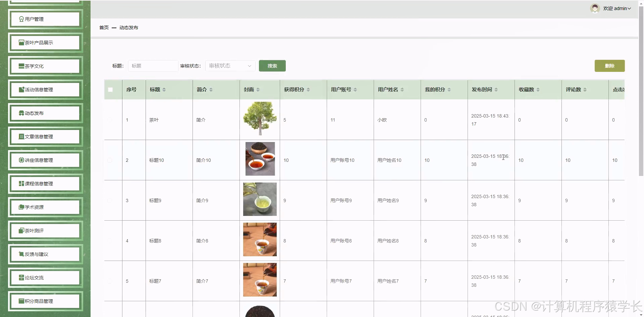644x317 pixels.
Task: Click the 动态发布 breadcrumb
Action: pos(129,28)
